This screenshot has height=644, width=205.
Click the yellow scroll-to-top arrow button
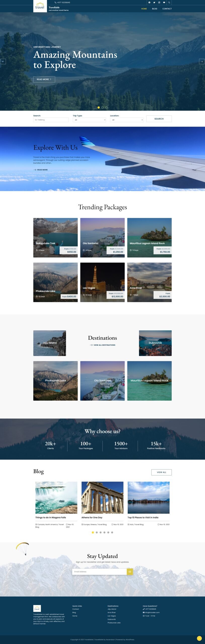tap(199, 638)
